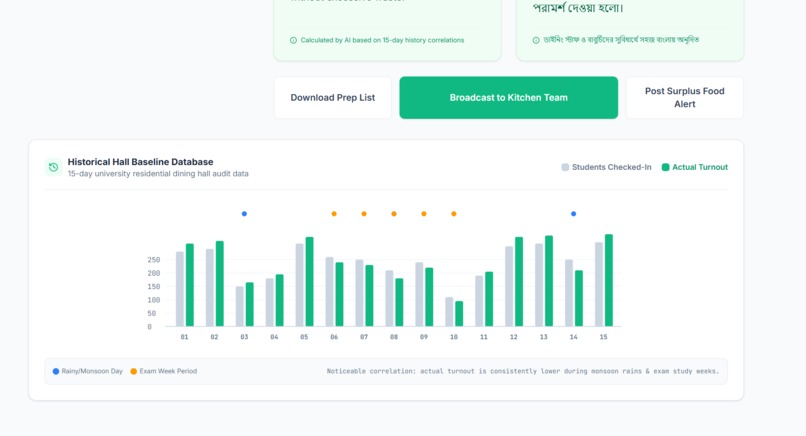Select green Actual Turnout bar for day 01
This screenshot has width=806, height=436.
190,285
